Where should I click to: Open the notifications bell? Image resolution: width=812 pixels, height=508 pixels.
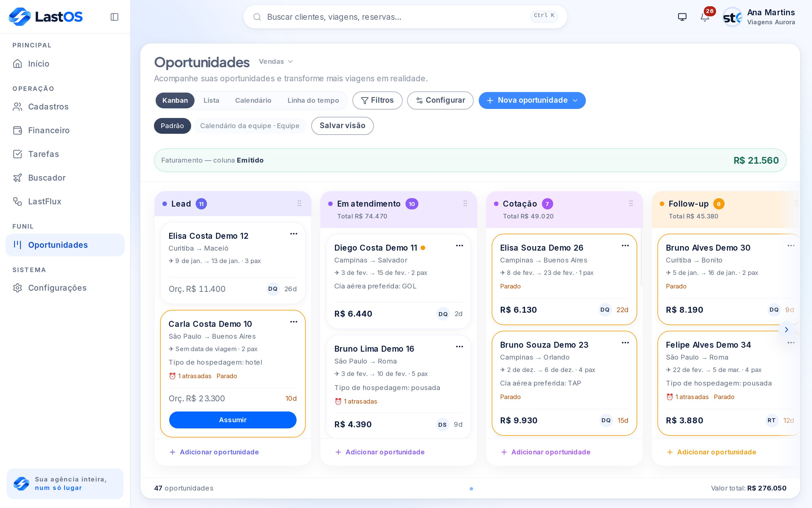(705, 17)
